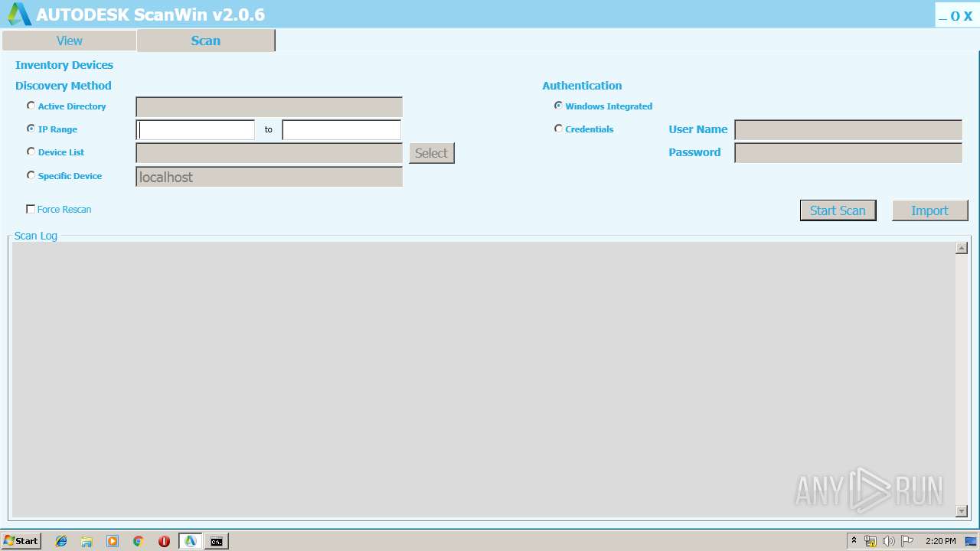Click the Import button
980x551 pixels.
929,210
